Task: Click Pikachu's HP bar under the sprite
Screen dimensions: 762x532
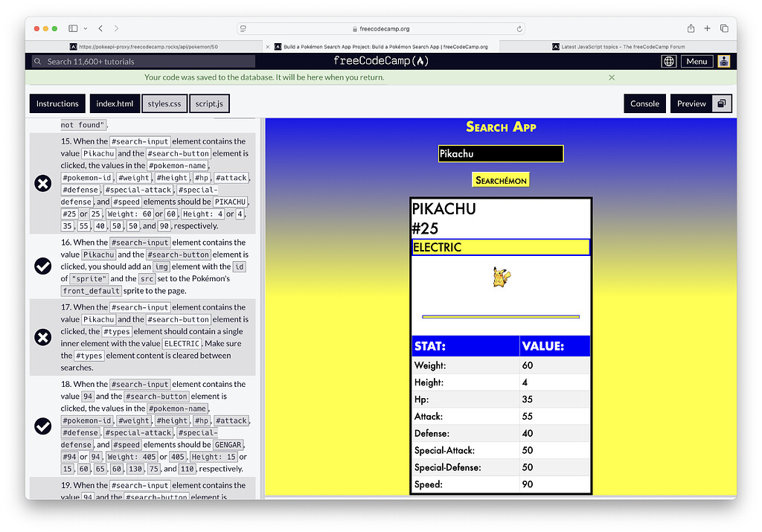Action: 500,315
